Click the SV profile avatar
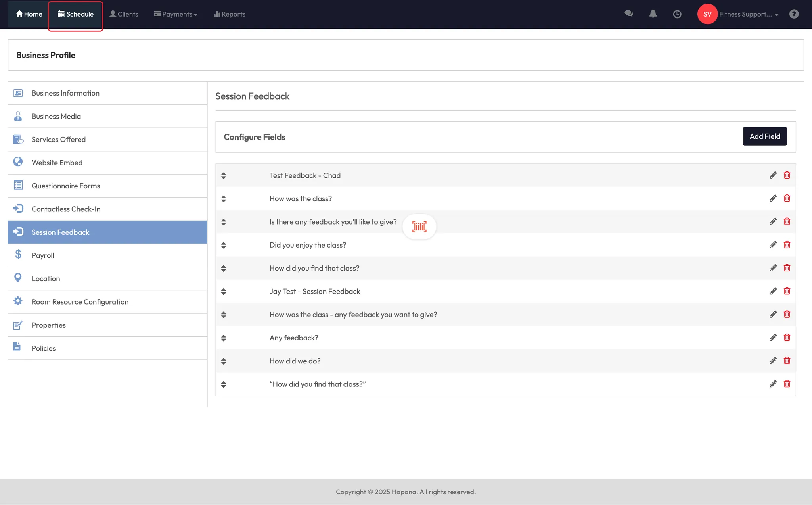This screenshot has height=505, width=812. [707, 14]
